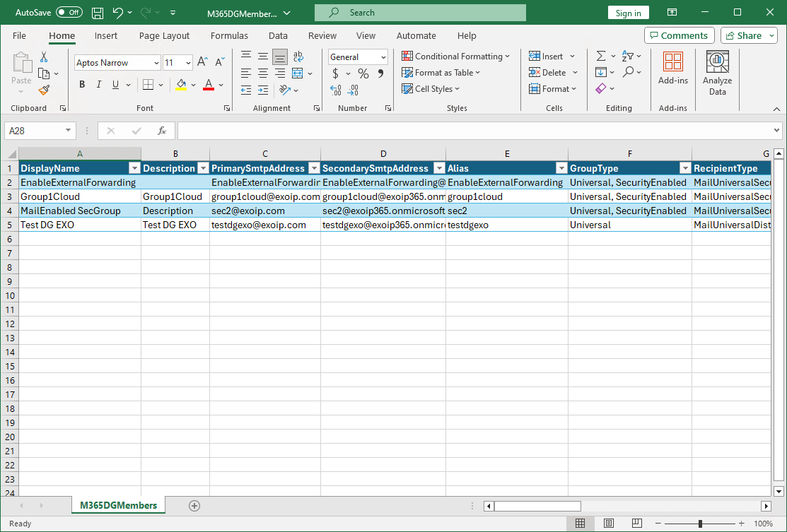Switch to the Formulas ribbon tab
787x532 pixels.
click(229, 35)
